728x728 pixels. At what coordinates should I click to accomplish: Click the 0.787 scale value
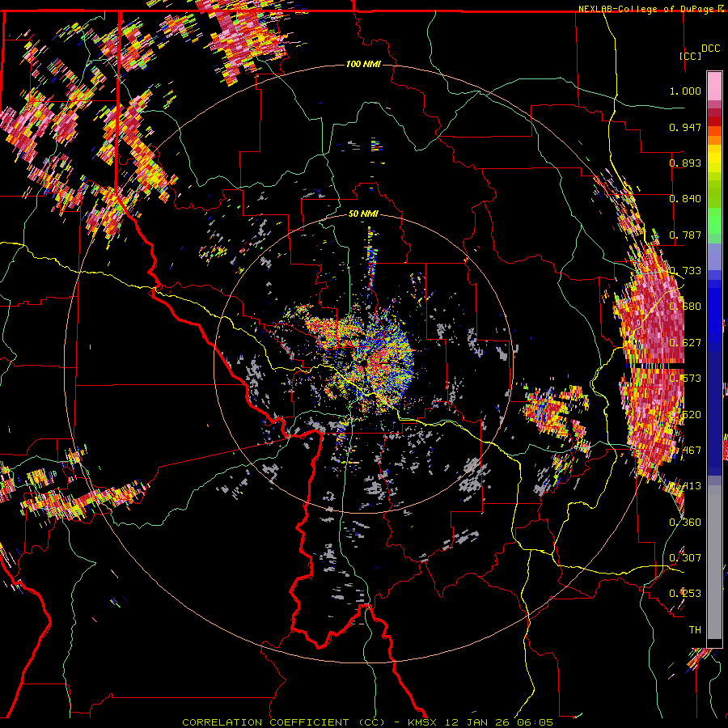(685, 235)
